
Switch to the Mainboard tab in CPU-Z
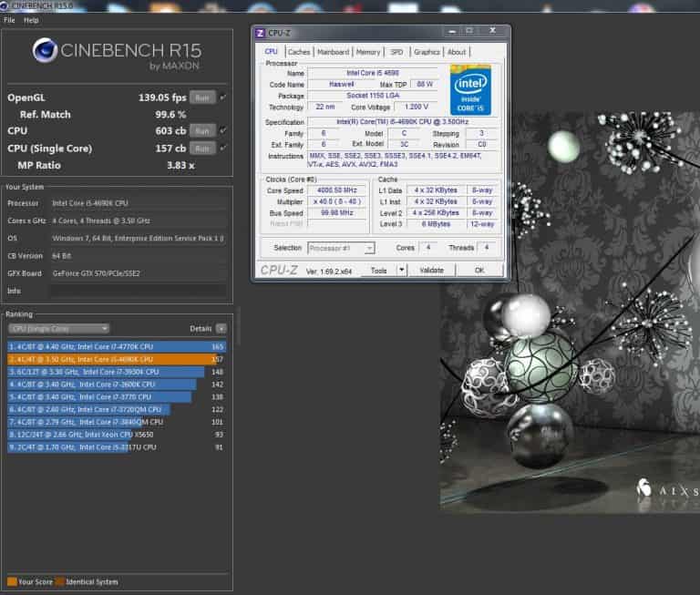pos(333,52)
